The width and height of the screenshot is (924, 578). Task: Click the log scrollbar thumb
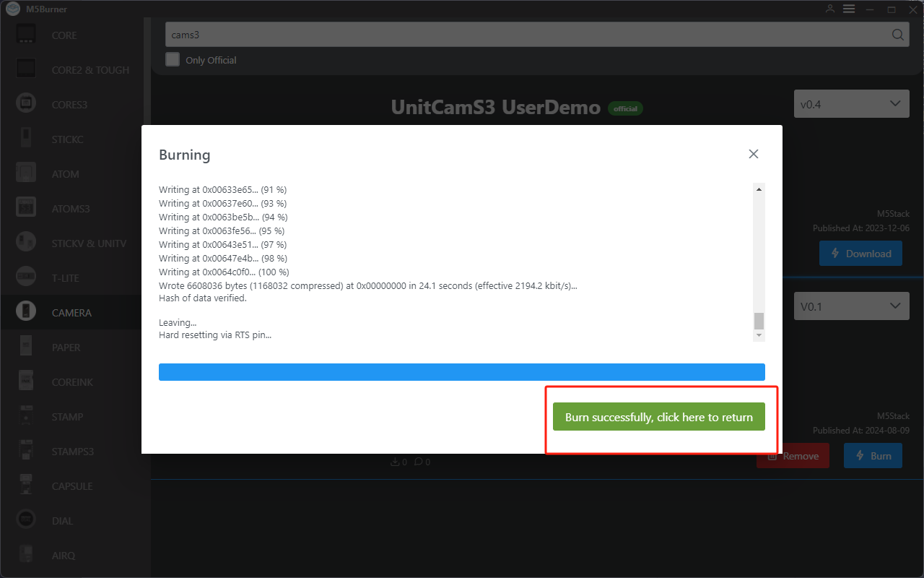tap(759, 321)
